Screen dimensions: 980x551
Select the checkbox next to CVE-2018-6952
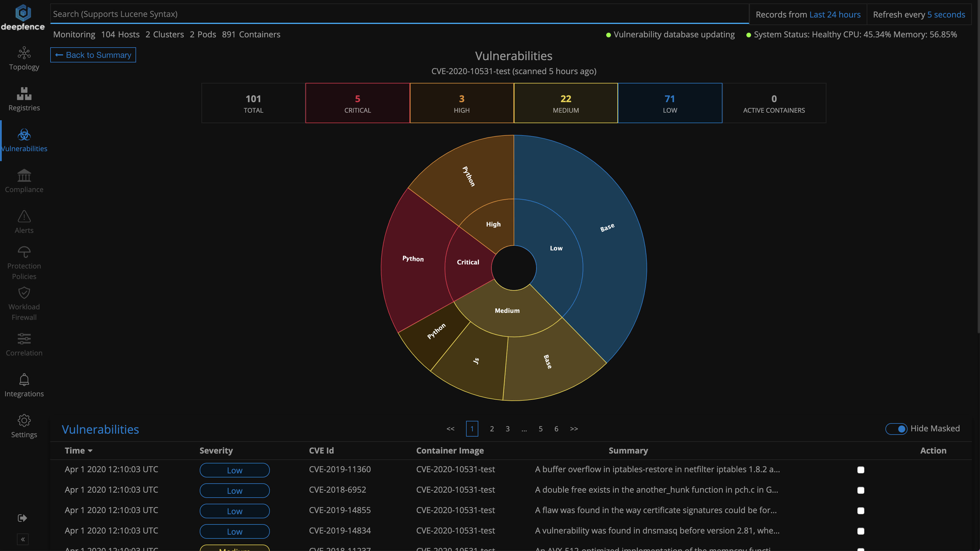pos(861,490)
